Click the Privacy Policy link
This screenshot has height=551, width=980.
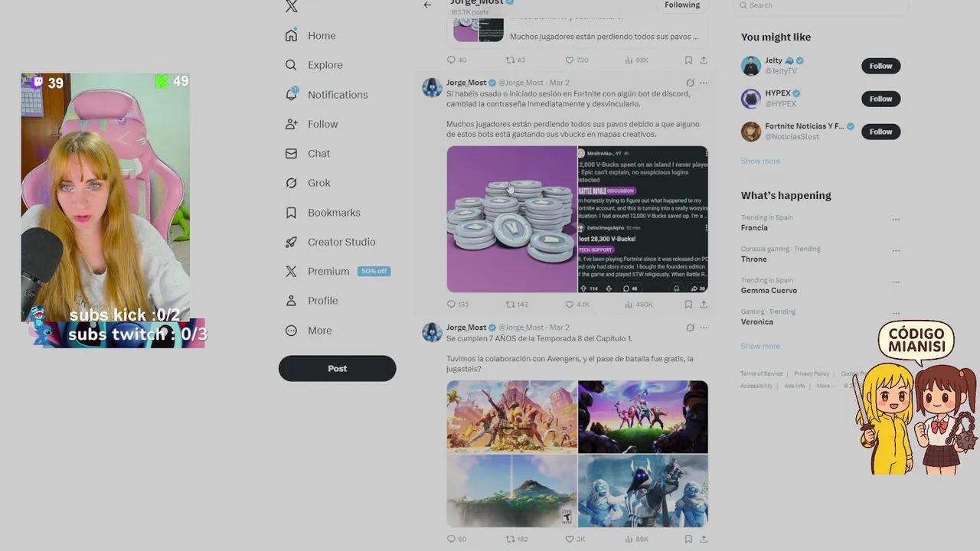[x=812, y=374]
